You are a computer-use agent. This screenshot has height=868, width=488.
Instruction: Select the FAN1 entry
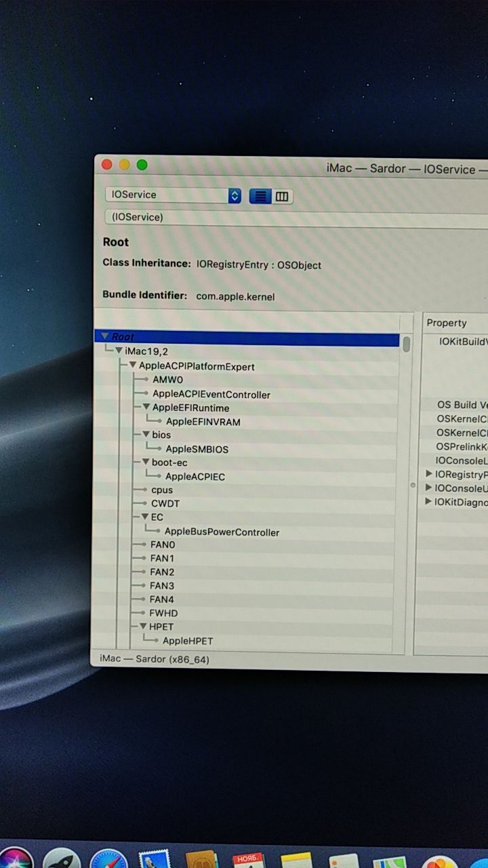[x=162, y=558]
